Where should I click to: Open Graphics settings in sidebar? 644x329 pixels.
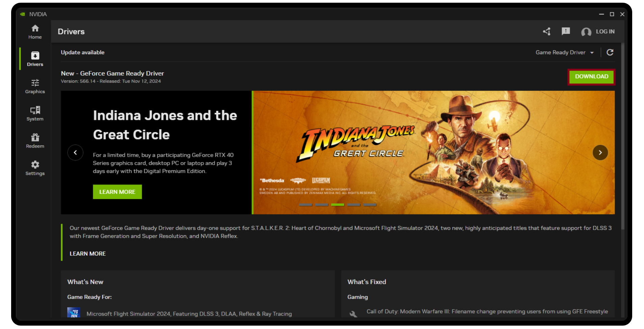[35, 86]
